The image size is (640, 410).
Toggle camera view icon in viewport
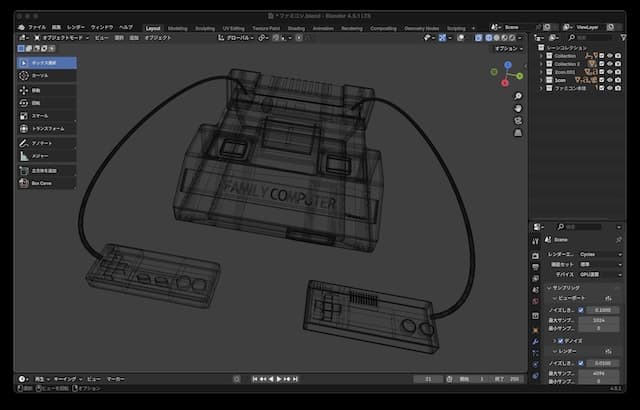pos(518,121)
